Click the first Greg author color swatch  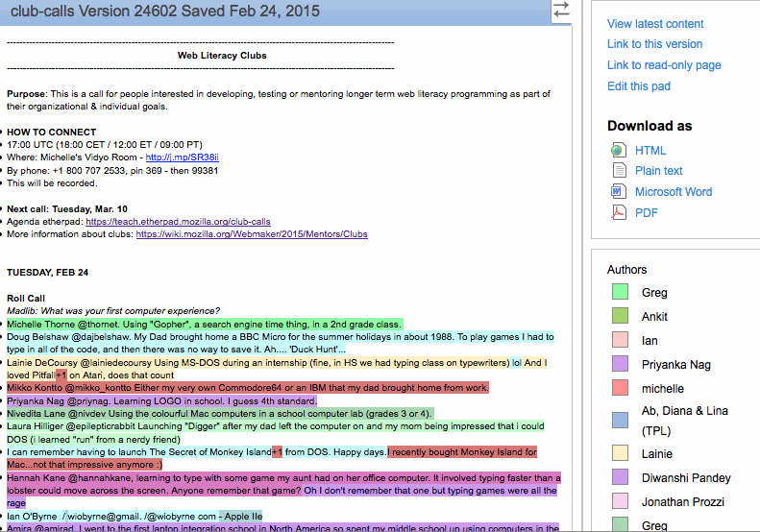(x=620, y=292)
